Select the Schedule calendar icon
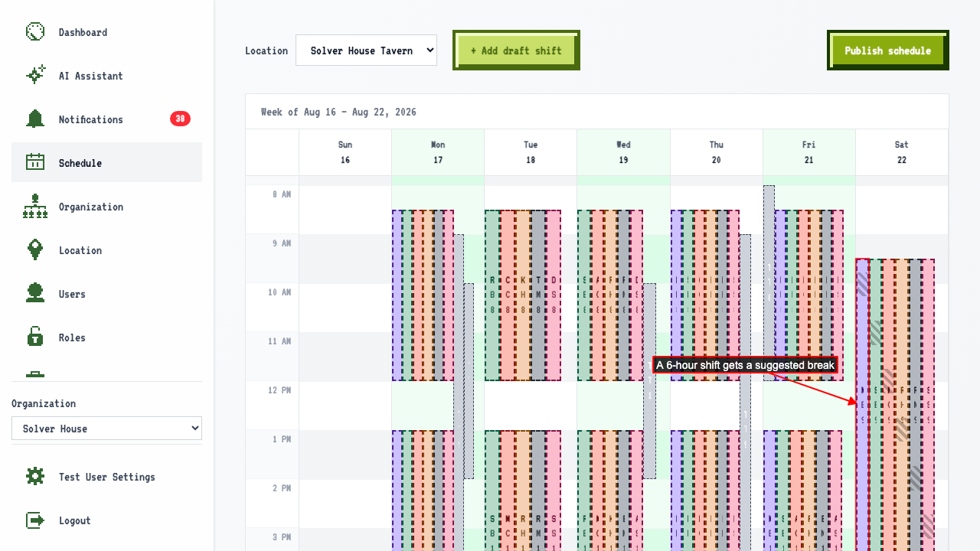Image resolution: width=980 pixels, height=551 pixels. [35, 163]
